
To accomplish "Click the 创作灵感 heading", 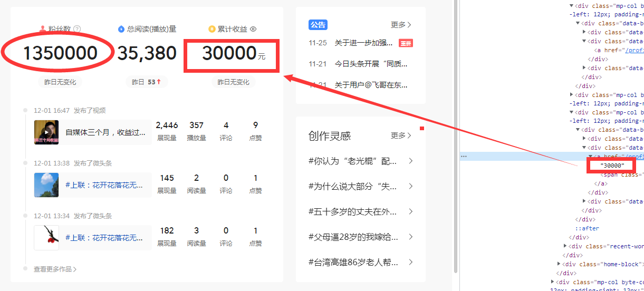I will point(330,136).
